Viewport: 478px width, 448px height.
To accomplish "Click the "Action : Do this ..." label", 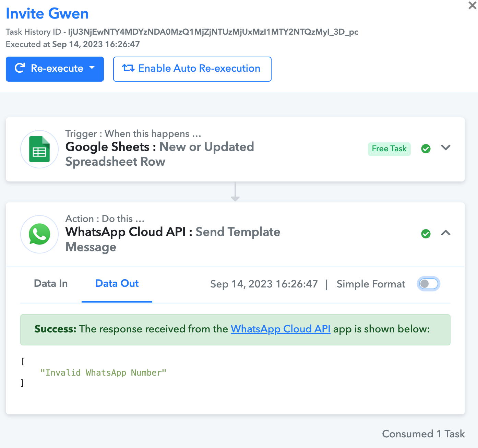I will [105, 219].
